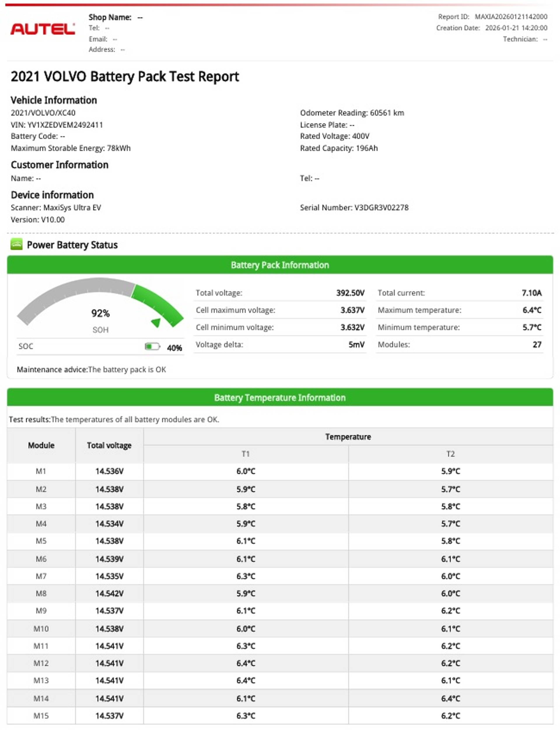The image size is (560, 734).
Task: Click the Maintenance advice text
Action: coord(91,369)
